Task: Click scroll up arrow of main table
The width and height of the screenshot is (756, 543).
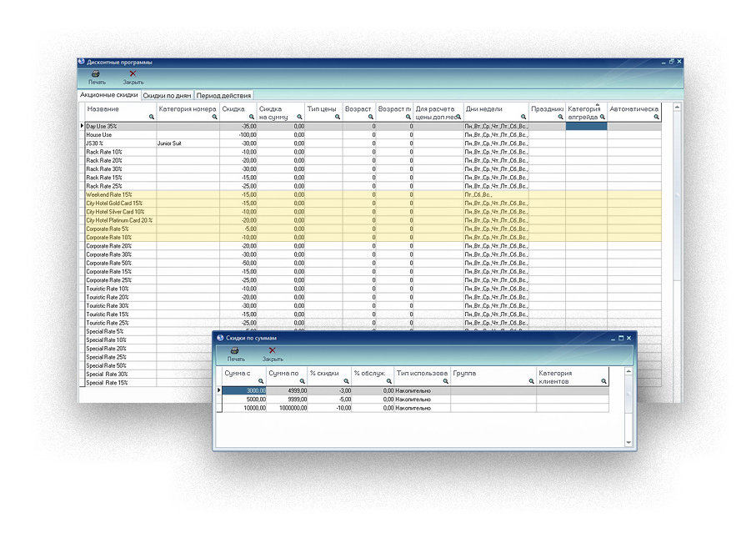Action: 677,108
